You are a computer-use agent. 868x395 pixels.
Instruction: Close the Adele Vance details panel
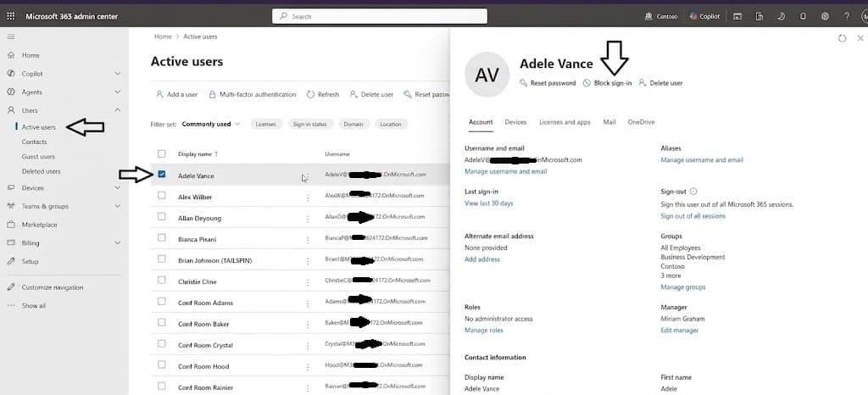click(x=860, y=38)
